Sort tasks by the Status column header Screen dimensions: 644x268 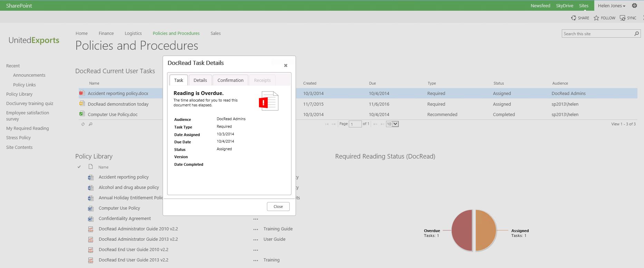(499, 83)
